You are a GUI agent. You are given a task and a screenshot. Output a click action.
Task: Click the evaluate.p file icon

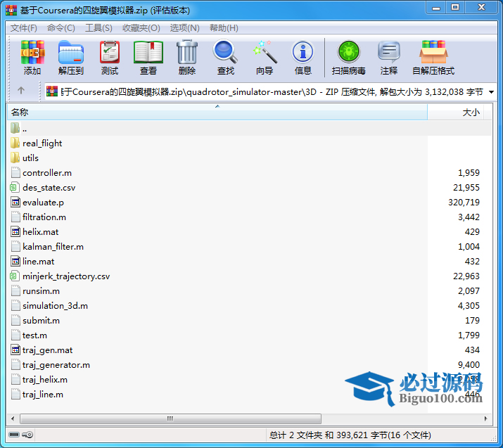[15, 202]
